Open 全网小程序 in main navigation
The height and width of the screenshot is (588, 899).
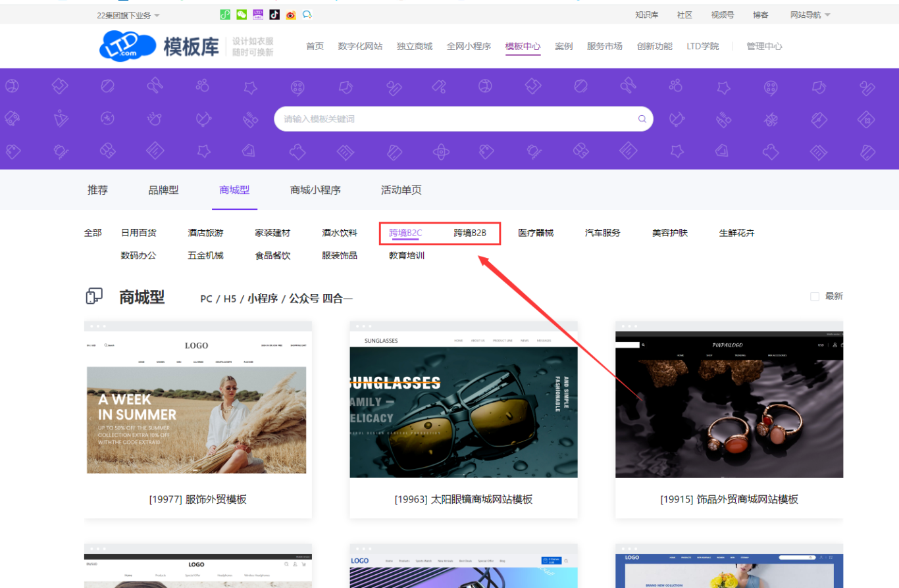469,46
